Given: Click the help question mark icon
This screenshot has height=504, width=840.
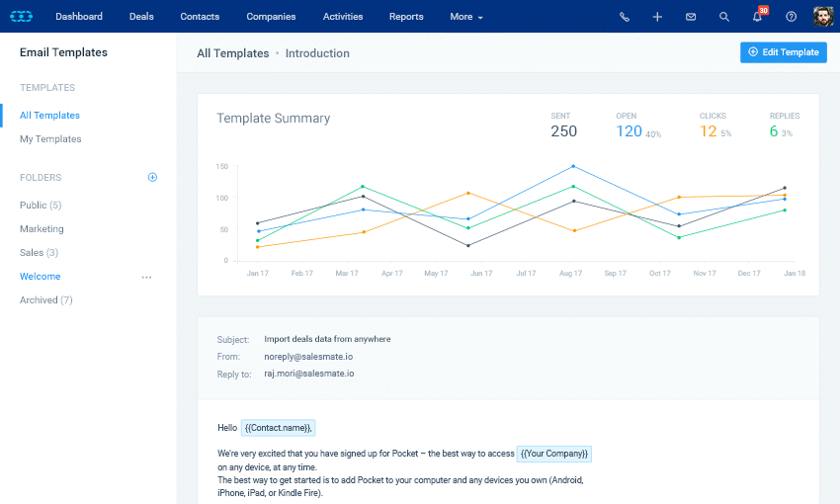Looking at the screenshot, I should point(791,17).
